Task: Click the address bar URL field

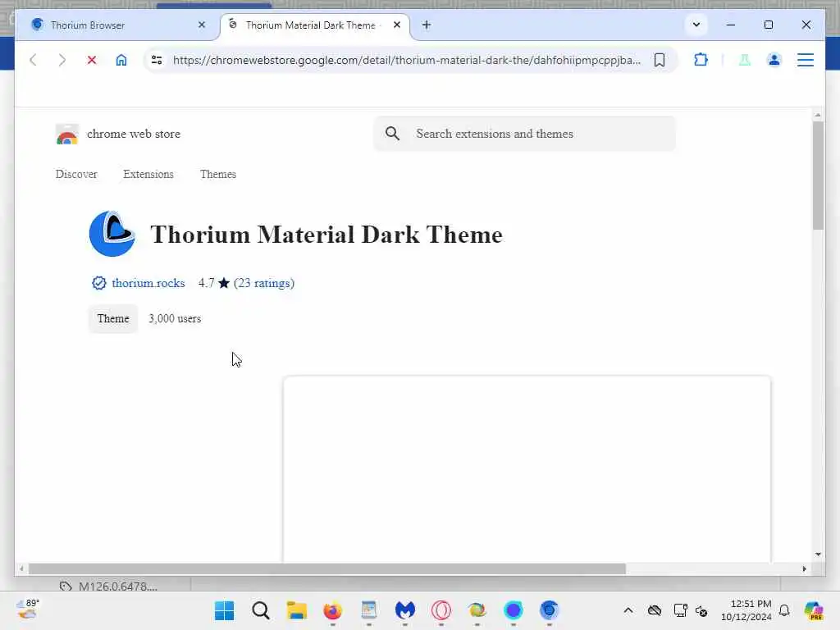Action: point(407,60)
